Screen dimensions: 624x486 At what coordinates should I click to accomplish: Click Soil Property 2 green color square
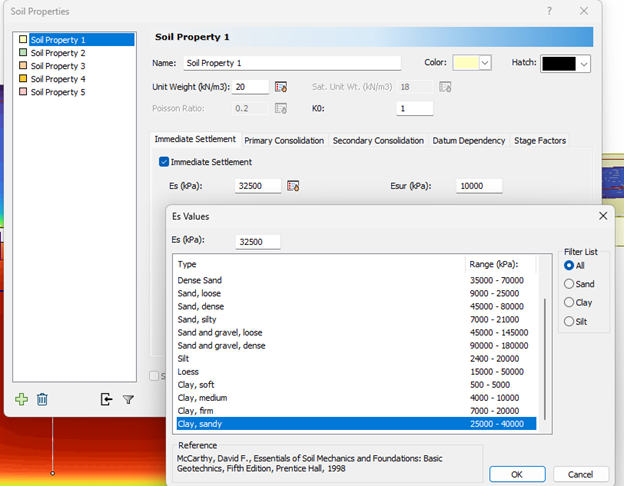(23, 53)
